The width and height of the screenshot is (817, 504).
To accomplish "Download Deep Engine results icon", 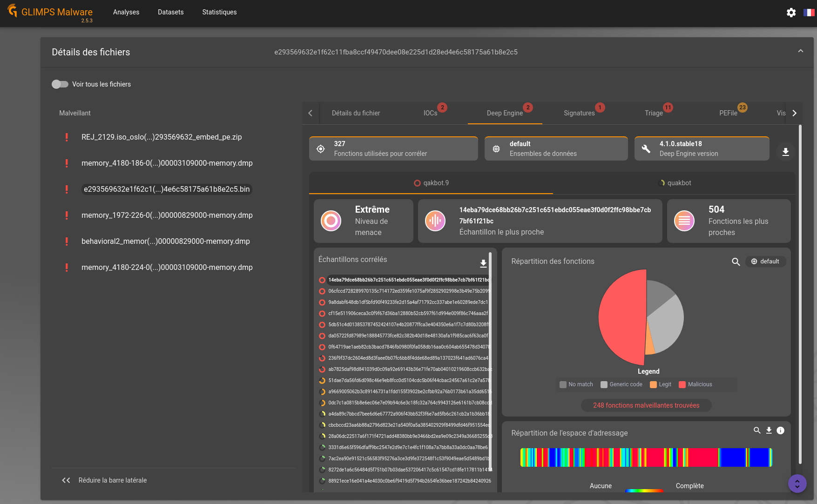I will click(x=785, y=152).
